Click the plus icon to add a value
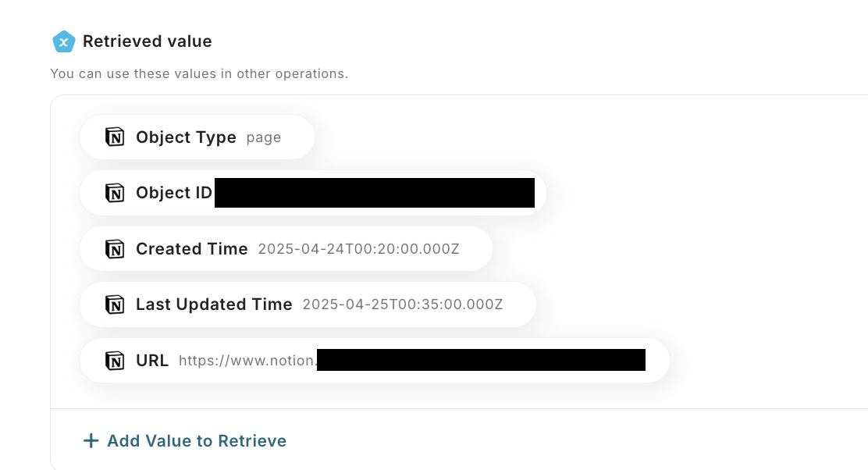Screen dimensions: 868x470 pos(91,441)
